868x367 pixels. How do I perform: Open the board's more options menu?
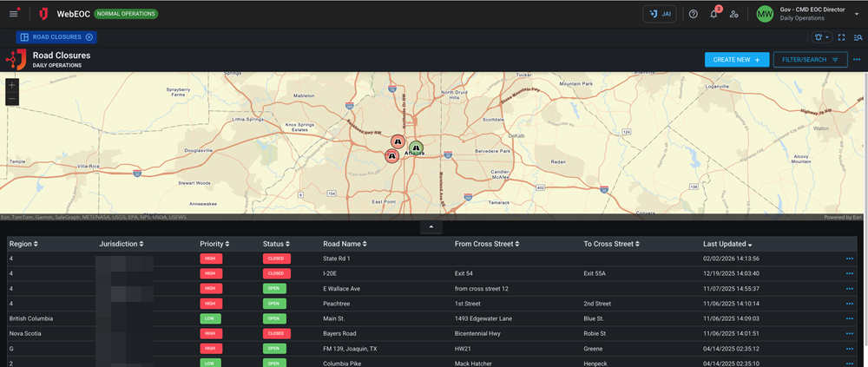(857, 60)
